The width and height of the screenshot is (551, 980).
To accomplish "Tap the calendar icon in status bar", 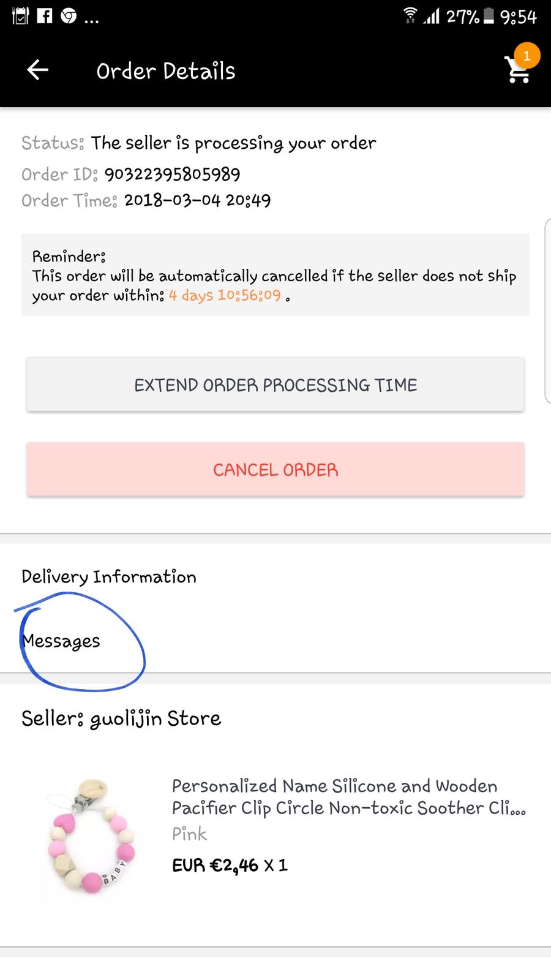I will tap(20, 16).
